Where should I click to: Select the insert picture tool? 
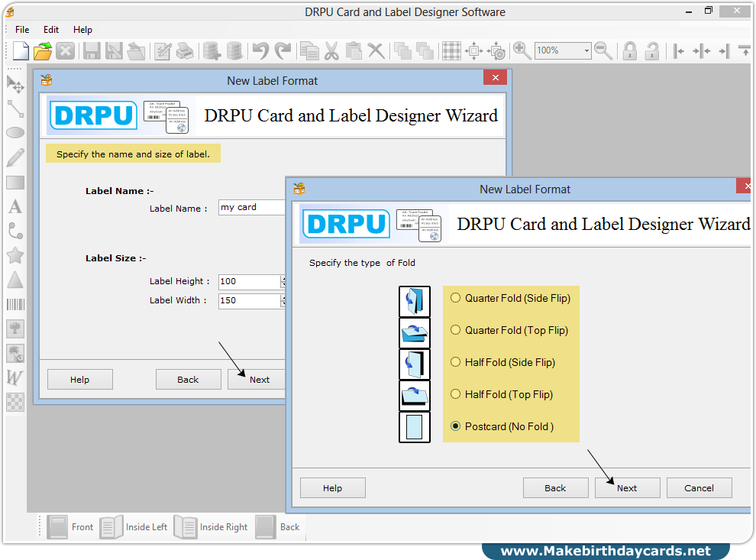15,329
